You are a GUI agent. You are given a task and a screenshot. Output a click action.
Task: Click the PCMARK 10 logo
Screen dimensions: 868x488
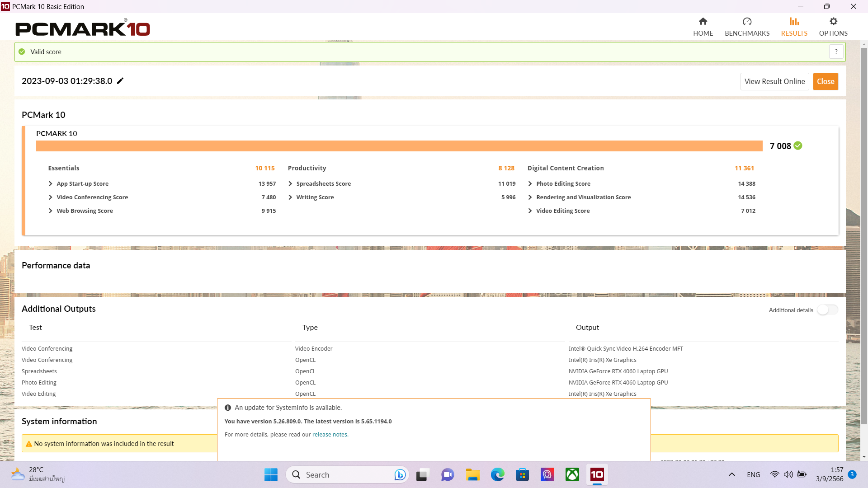pos(83,28)
